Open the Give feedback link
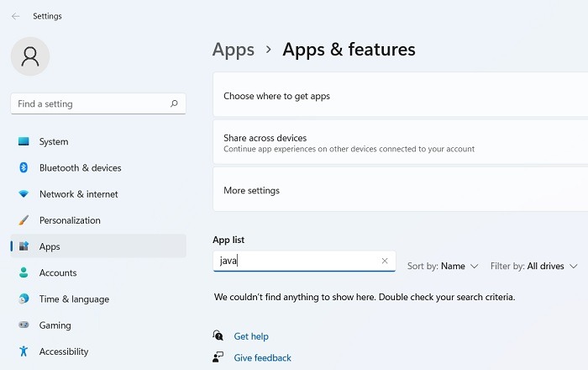The image size is (588, 370). 262,358
